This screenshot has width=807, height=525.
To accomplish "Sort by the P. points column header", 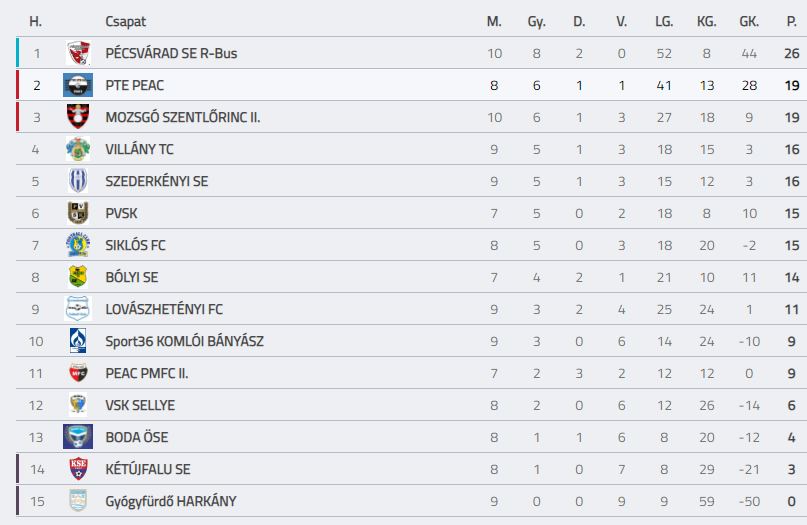I will (x=792, y=22).
